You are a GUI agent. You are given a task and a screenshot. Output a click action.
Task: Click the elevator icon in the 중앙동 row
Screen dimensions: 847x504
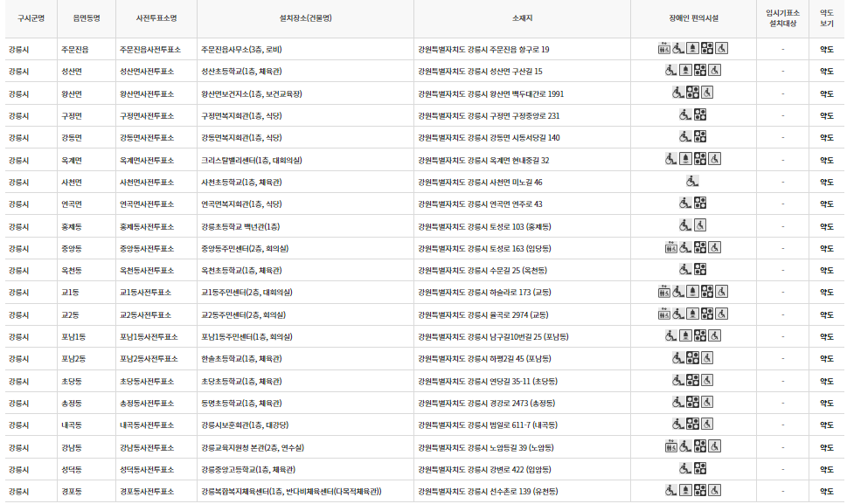pos(671,250)
